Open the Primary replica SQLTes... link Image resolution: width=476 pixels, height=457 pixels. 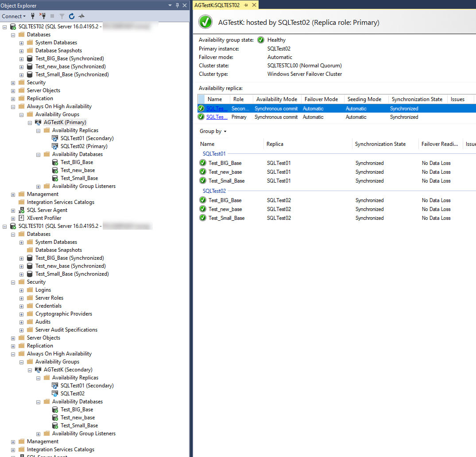pos(217,117)
